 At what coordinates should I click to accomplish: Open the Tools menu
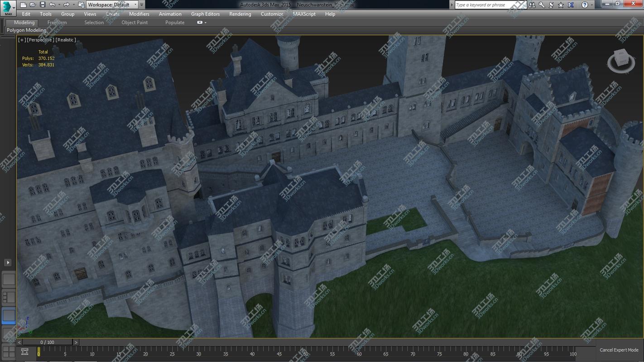tap(46, 14)
